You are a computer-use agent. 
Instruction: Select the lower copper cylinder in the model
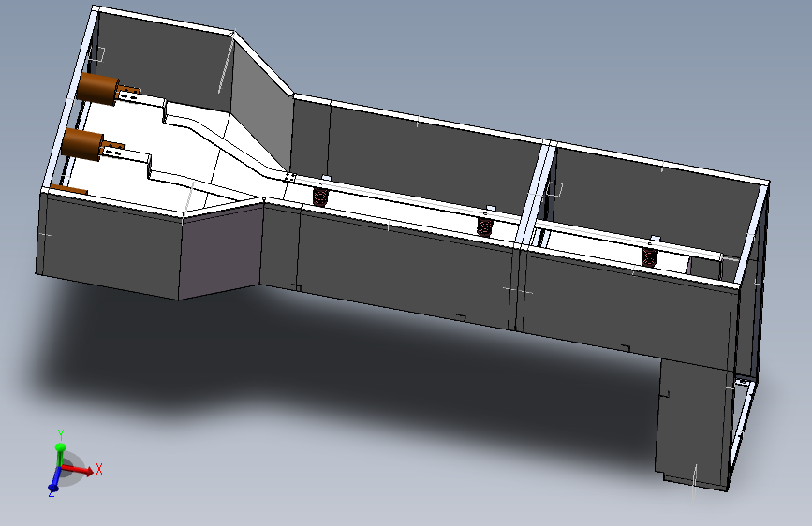tap(81, 144)
